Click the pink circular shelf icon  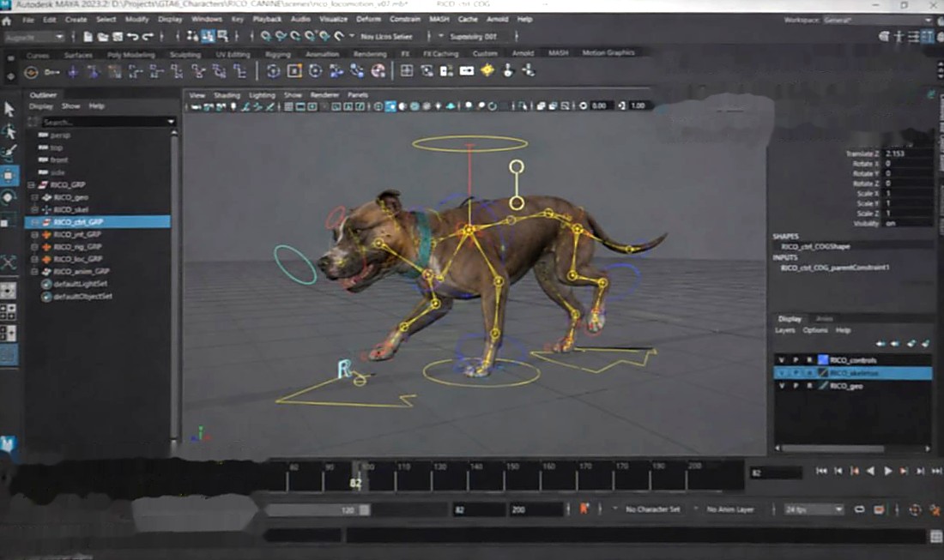click(x=378, y=71)
